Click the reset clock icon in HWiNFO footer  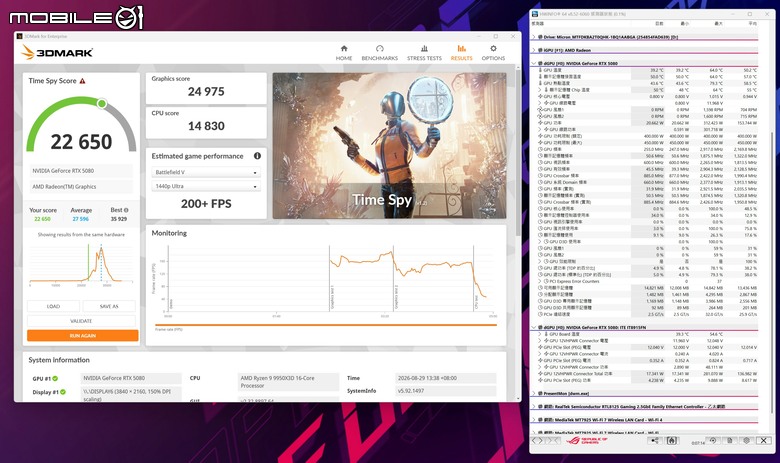pyautogui.click(x=713, y=441)
